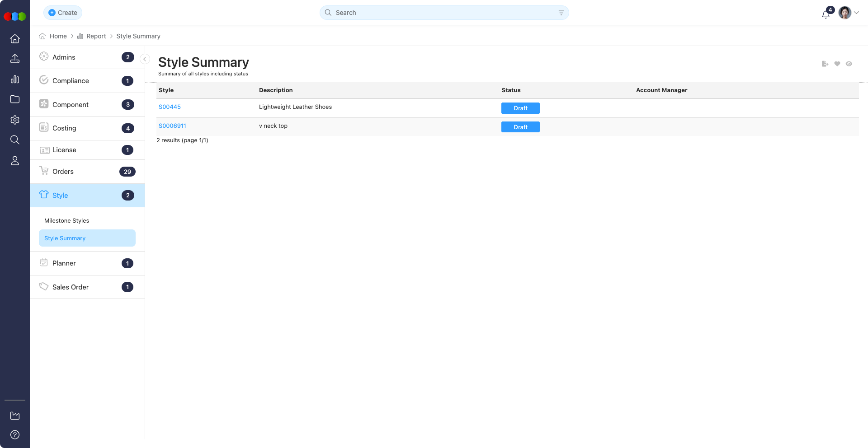
Task: Click the Home icon in left sidebar
Action: pos(15,39)
